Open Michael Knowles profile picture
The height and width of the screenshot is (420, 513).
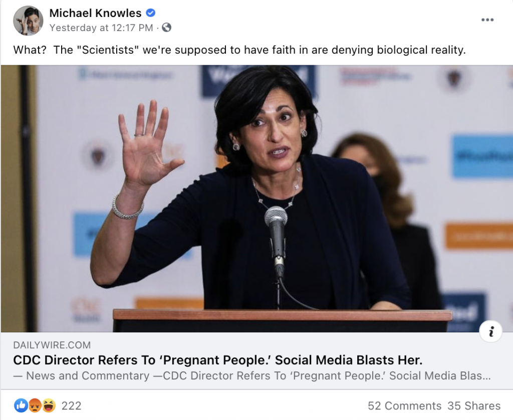coord(28,20)
